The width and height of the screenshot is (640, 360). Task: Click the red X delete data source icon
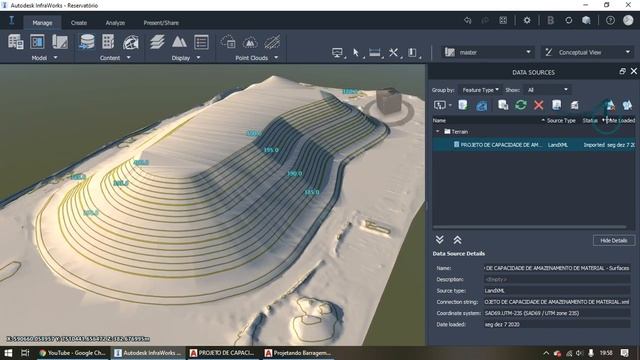539,105
